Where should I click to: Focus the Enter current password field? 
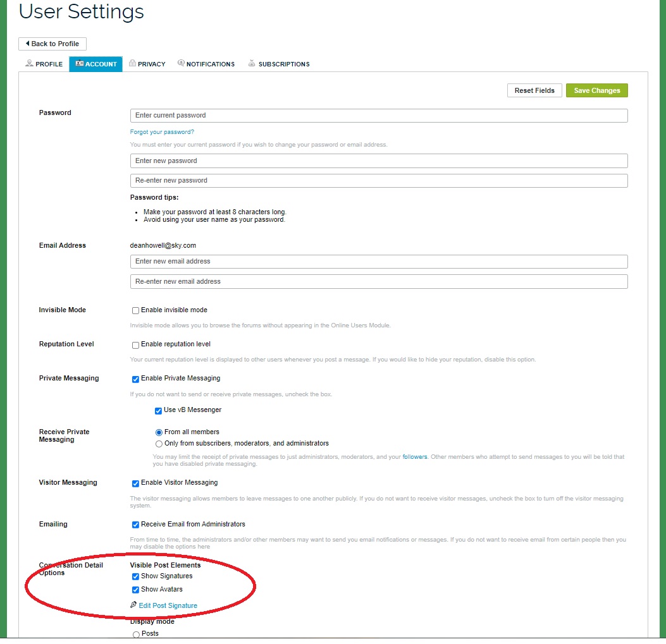click(x=379, y=116)
